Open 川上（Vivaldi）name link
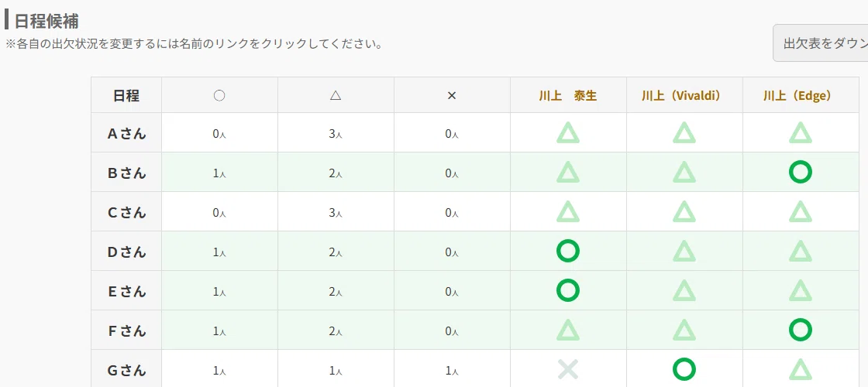 coord(684,96)
